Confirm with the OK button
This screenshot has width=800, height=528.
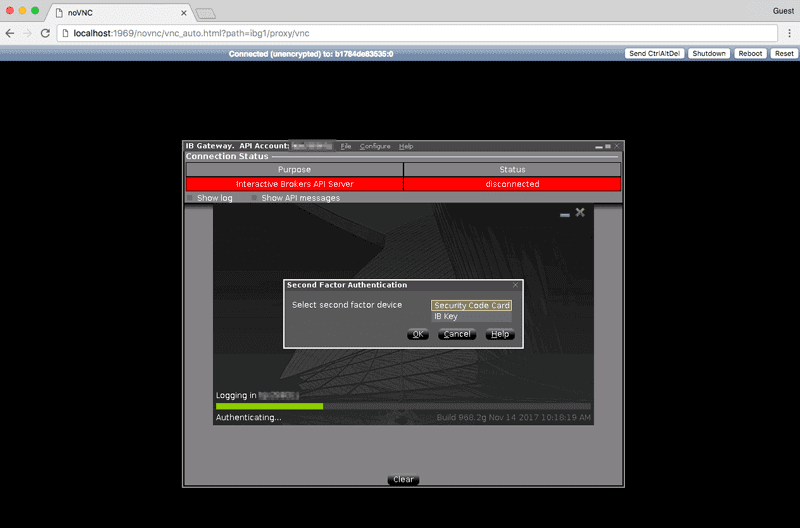tap(418, 334)
